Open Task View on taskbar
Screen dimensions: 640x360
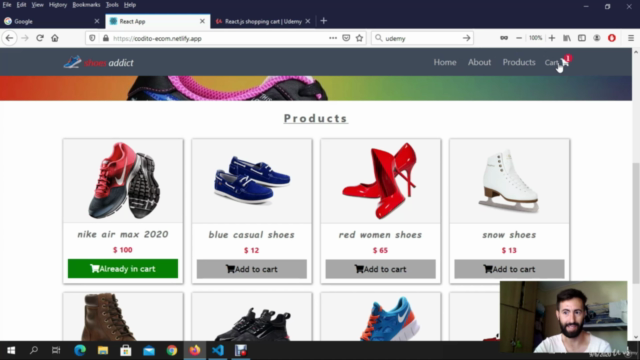[x=56, y=350]
